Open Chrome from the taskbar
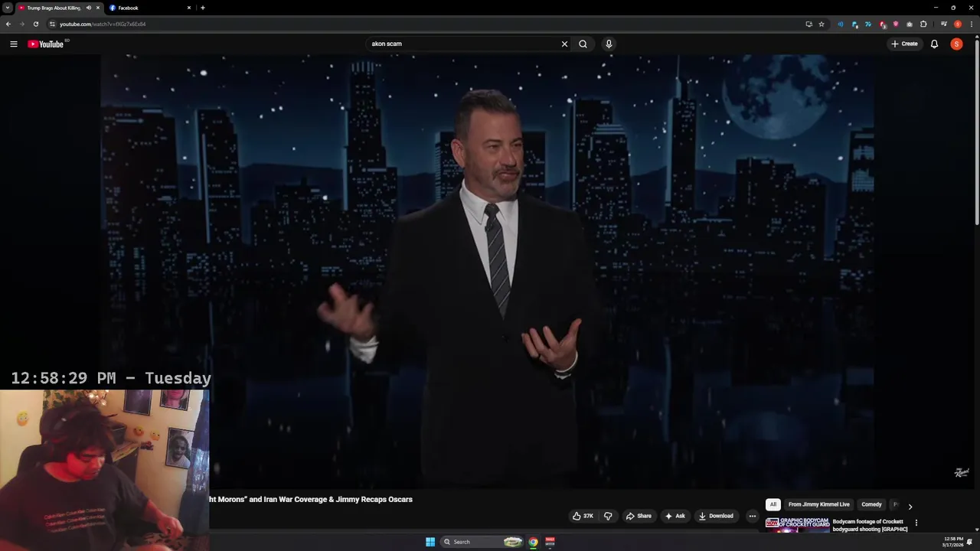Viewport: 980px width, 551px height. pyautogui.click(x=534, y=542)
